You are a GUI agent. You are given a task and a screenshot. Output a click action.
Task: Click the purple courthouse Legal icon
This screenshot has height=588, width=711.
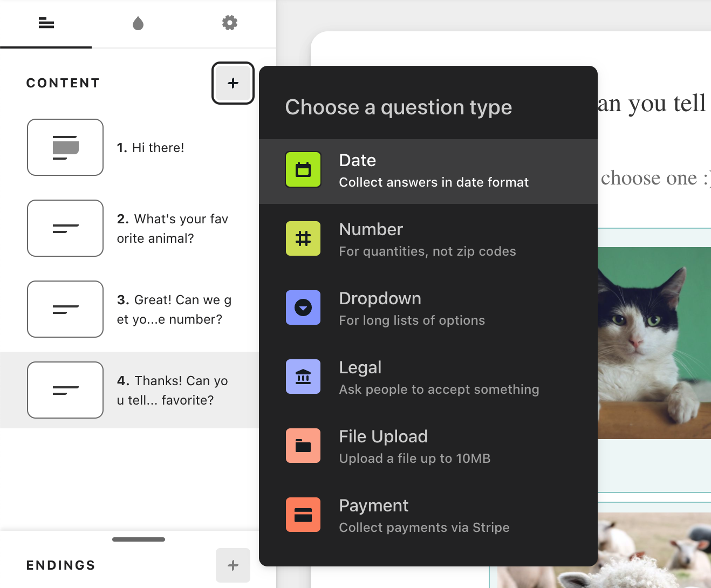click(303, 377)
